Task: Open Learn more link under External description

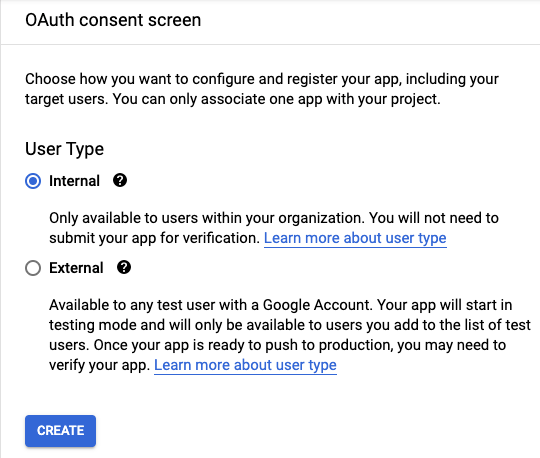Action: click(x=245, y=365)
